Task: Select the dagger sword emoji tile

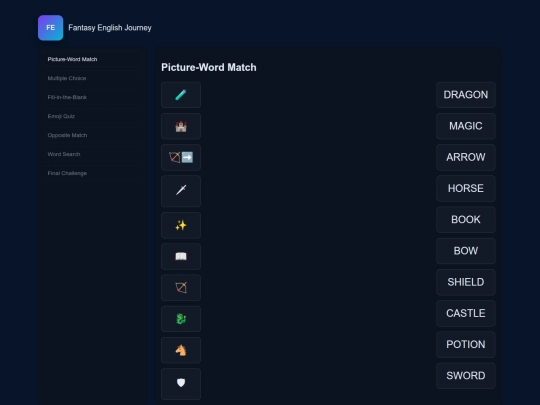Action: coord(181,191)
